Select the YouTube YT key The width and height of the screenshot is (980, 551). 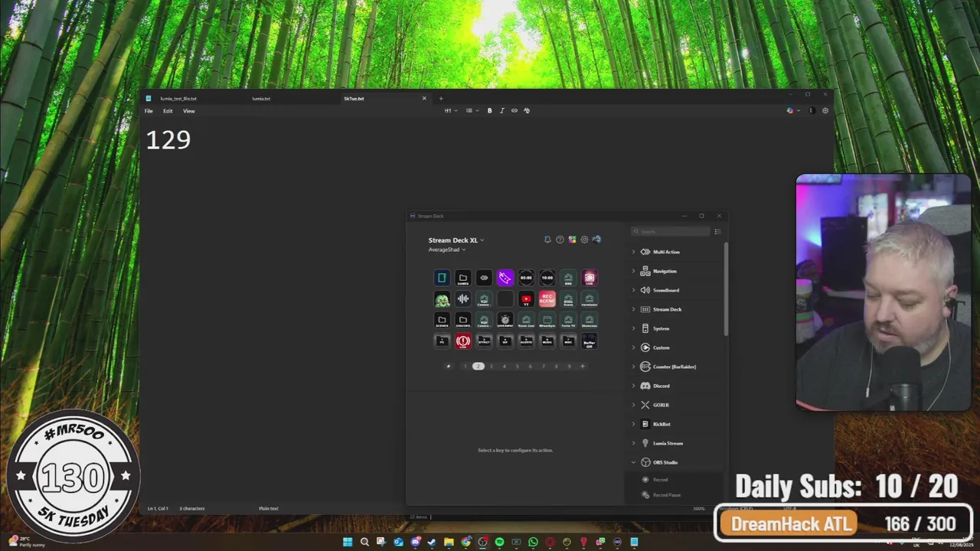pos(526,299)
